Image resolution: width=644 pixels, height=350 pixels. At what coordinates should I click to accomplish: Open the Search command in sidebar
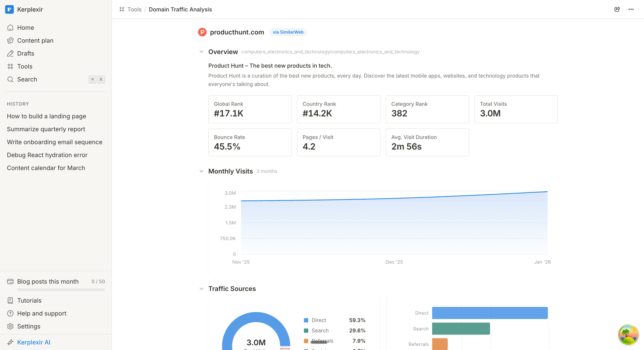27,80
